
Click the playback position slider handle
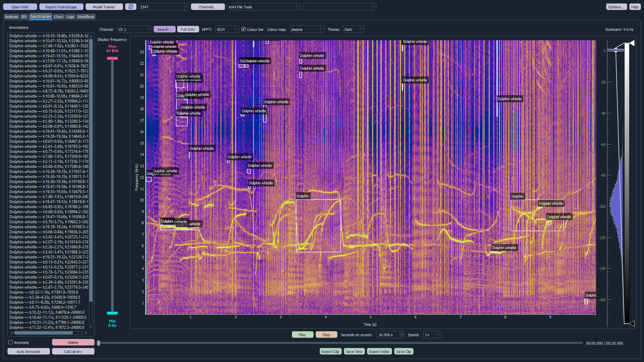point(99,343)
